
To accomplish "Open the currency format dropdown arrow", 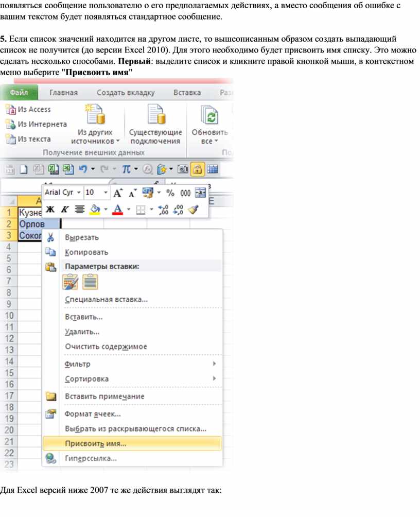I will point(159,193).
